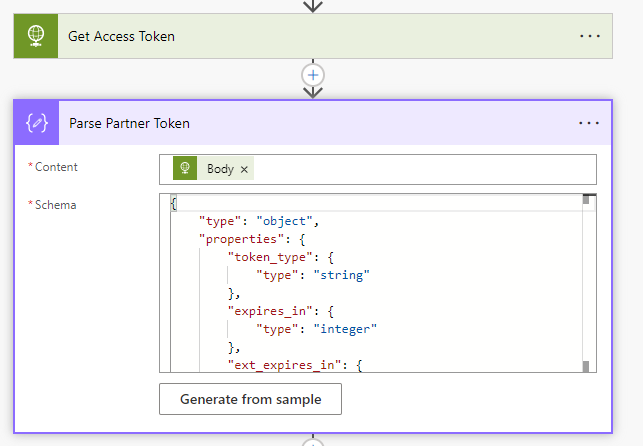Open the Get Access Token ellipsis menu
The width and height of the screenshot is (643, 446).
pyautogui.click(x=589, y=36)
